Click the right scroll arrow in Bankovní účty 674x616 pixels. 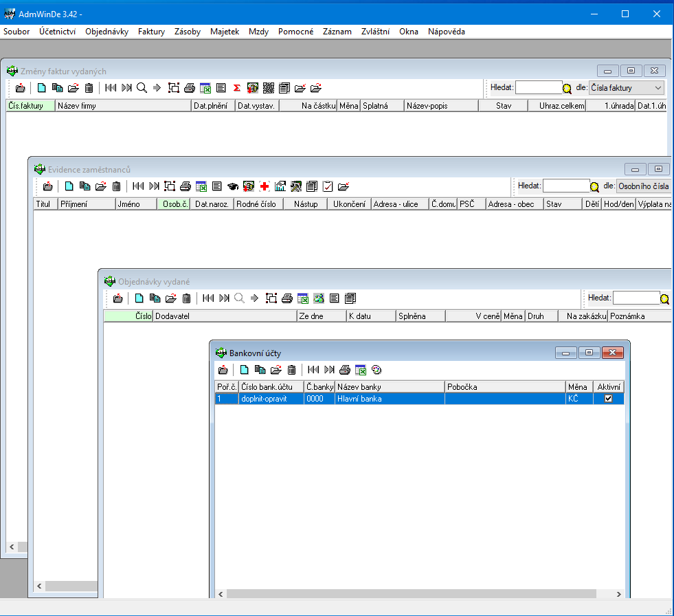618,594
